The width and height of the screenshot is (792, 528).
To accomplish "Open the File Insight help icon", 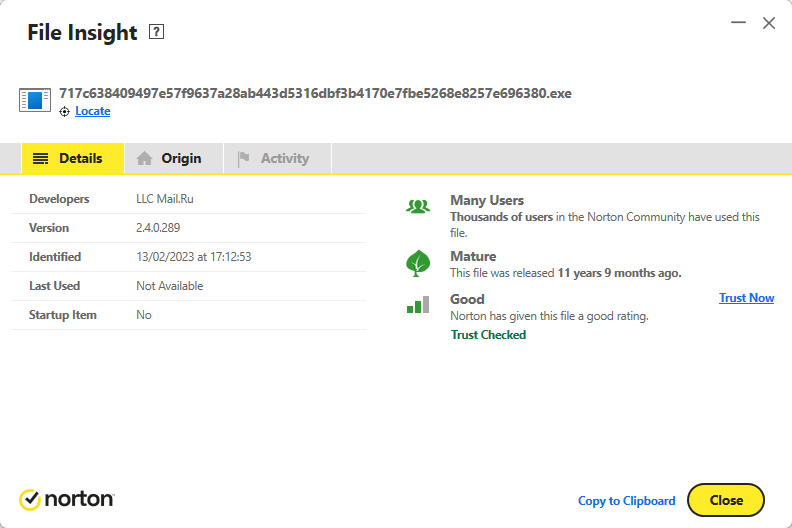I will pyautogui.click(x=156, y=32).
